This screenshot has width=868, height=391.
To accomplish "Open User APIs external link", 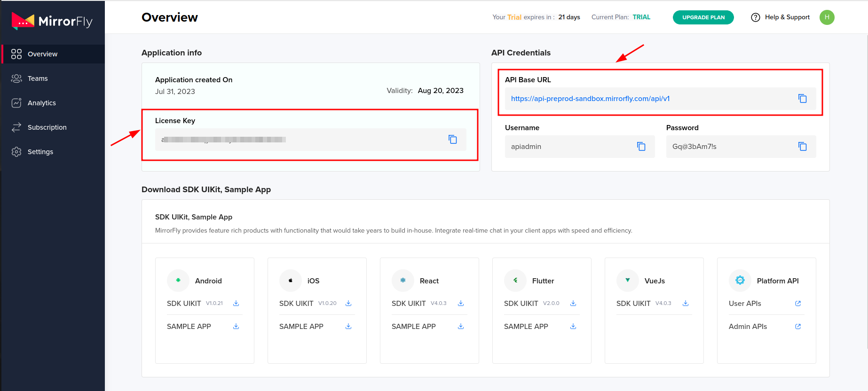I will [798, 304].
